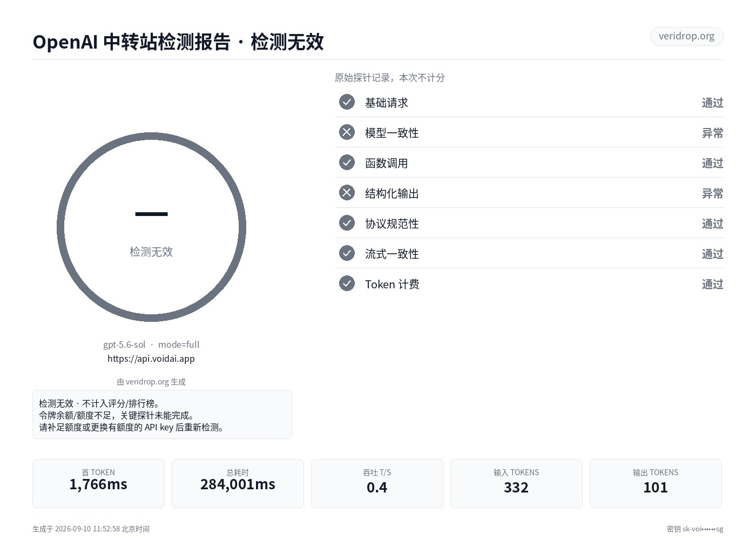This screenshot has width=756, height=540.
Task: Click the 吞吐 T/S 0.4 stat card
Action: 377,483
